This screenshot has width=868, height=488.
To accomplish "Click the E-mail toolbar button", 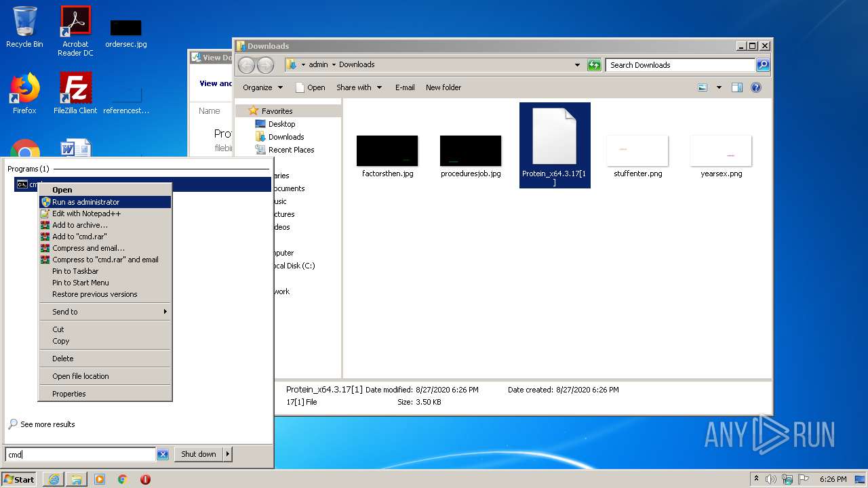I will coord(405,87).
